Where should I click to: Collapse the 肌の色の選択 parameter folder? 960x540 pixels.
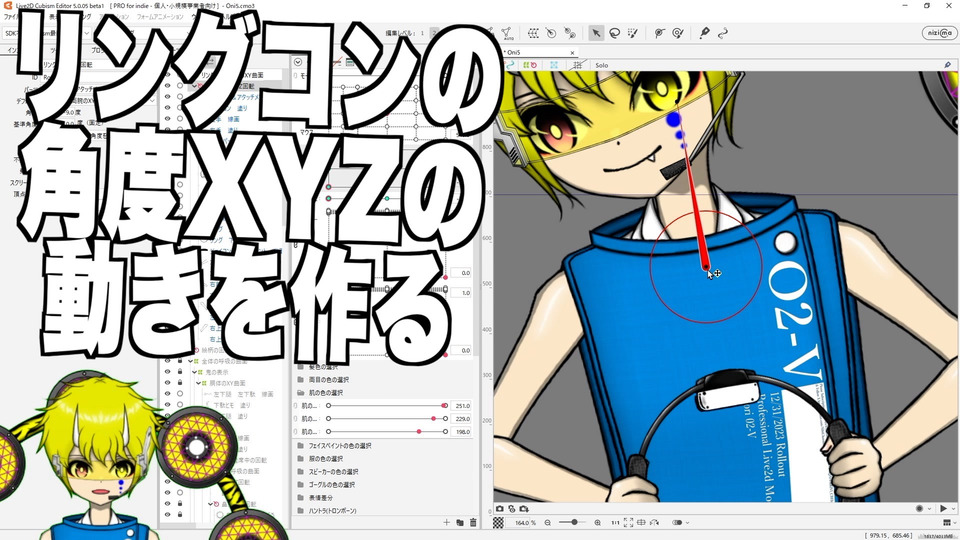(301, 393)
